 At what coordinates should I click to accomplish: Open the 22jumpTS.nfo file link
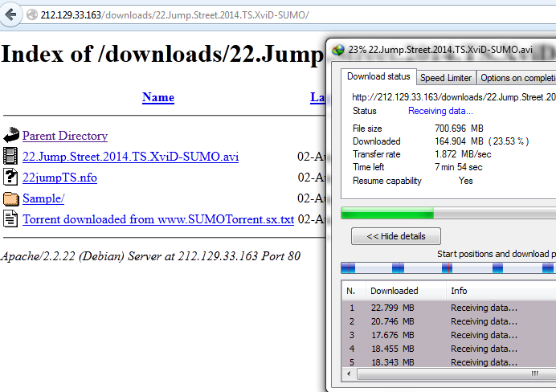[x=59, y=178]
